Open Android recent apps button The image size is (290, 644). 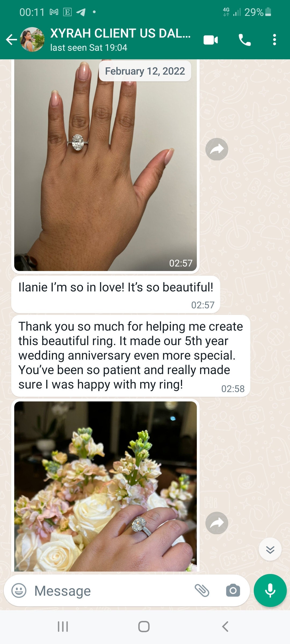click(63, 627)
